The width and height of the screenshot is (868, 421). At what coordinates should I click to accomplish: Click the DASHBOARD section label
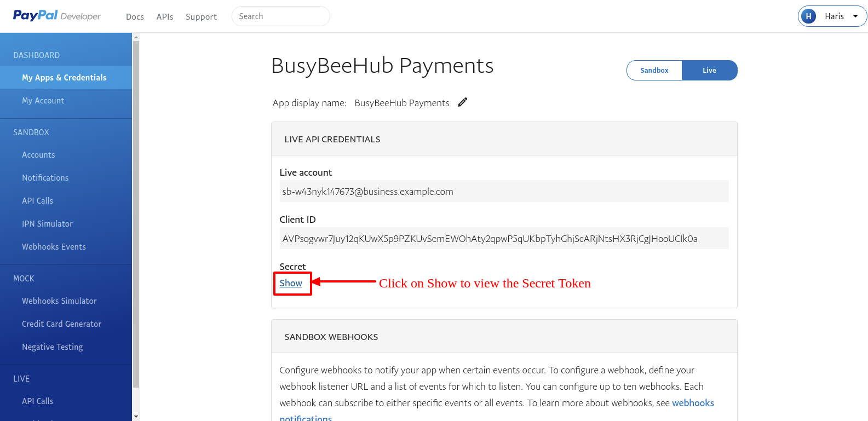37,55
